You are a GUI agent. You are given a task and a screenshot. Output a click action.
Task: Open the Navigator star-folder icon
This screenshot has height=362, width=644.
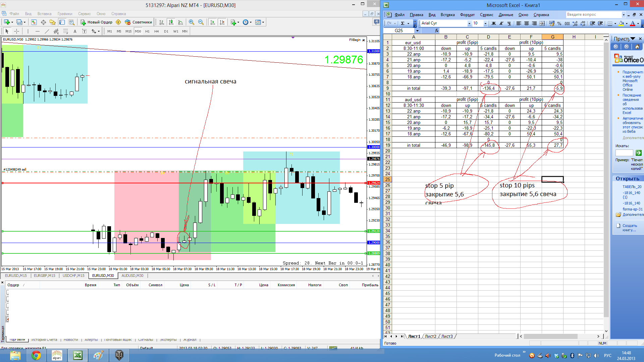[x=53, y=22]
